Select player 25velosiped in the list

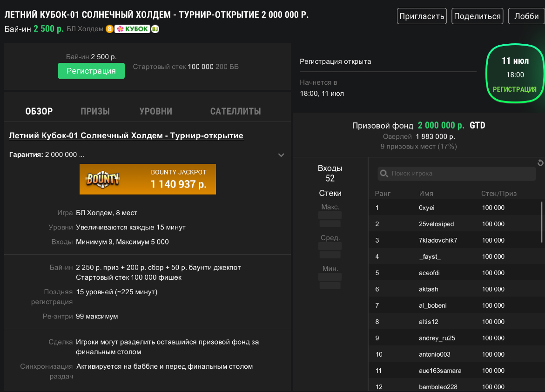[x=436, y=224]
